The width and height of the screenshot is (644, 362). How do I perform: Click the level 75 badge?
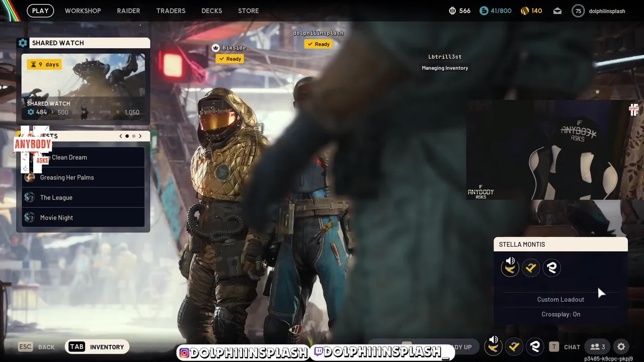(578, 11)
